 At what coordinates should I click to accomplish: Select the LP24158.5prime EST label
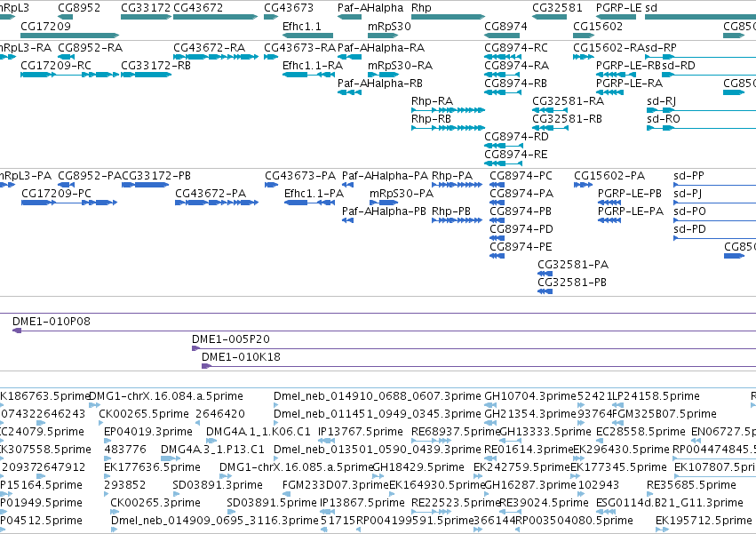[x=656, y=396]
